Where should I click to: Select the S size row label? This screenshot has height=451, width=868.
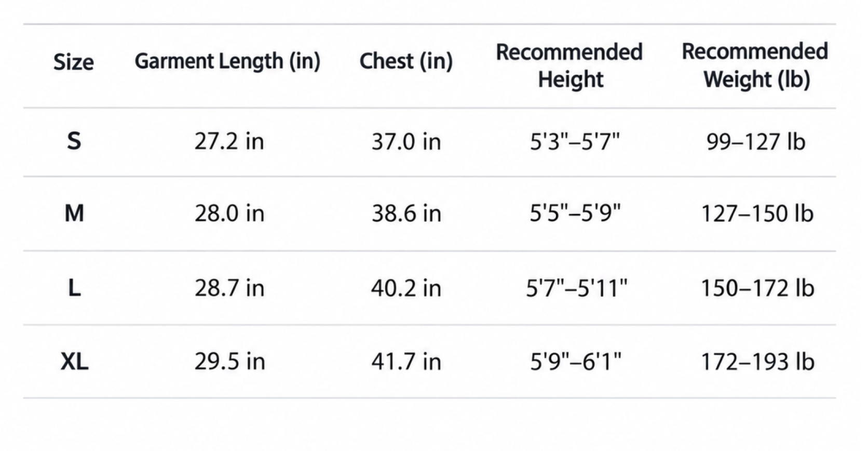[74, 141]
